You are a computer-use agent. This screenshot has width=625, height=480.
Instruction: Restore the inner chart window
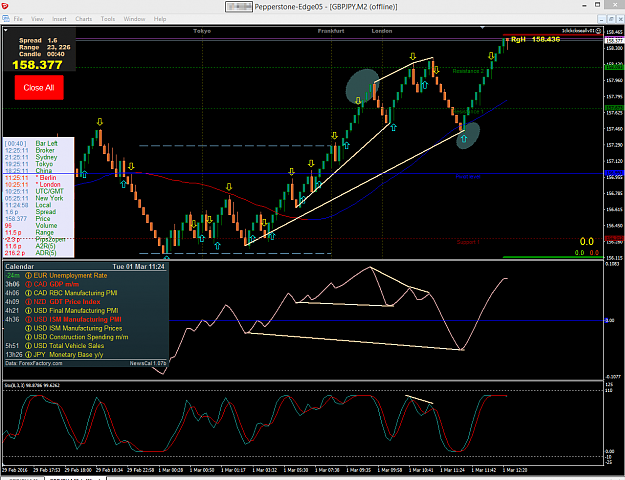coord(611,19)
